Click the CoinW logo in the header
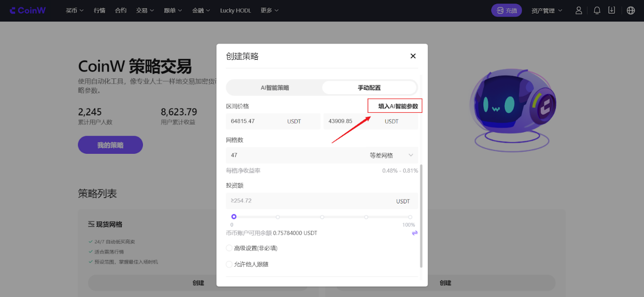Image resolution: width=644 pixels, height=297 pixels. coord(28,11)
